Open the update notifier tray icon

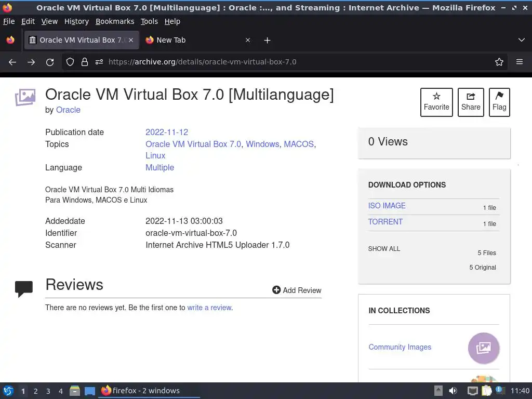pos(500,390)
